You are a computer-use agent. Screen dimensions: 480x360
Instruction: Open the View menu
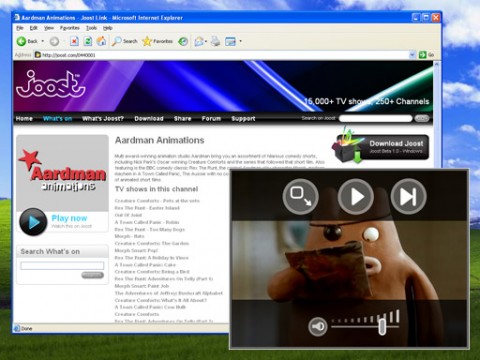click(49, 28)
